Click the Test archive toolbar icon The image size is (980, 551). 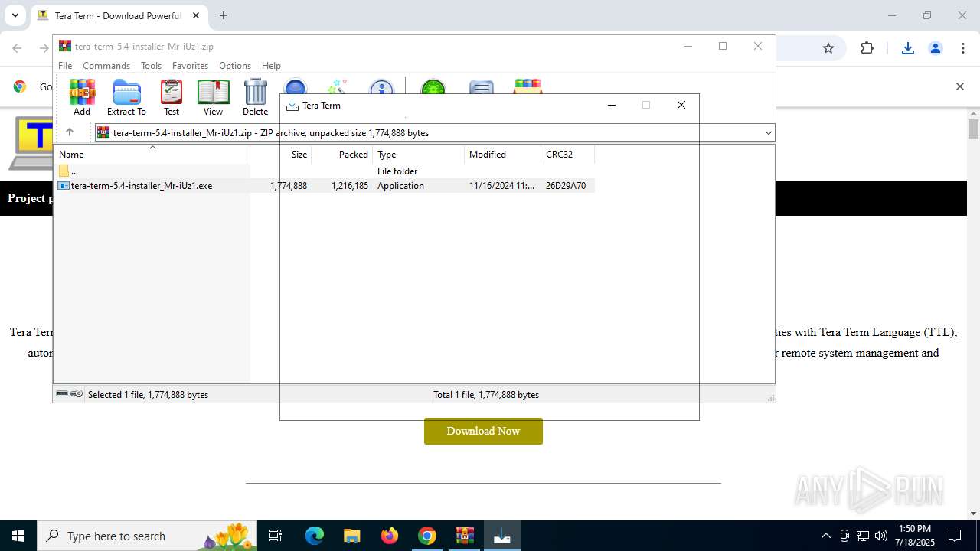pyautogui.click(x=171, y=97)
